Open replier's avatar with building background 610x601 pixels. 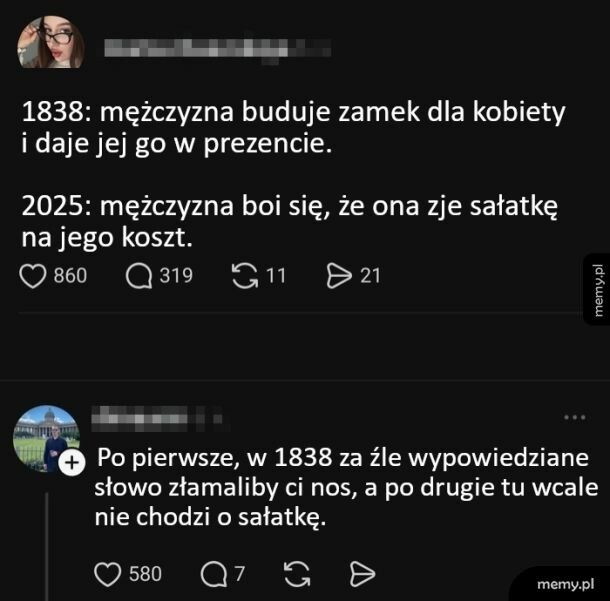pyautogui.click(x=47, y=438)
